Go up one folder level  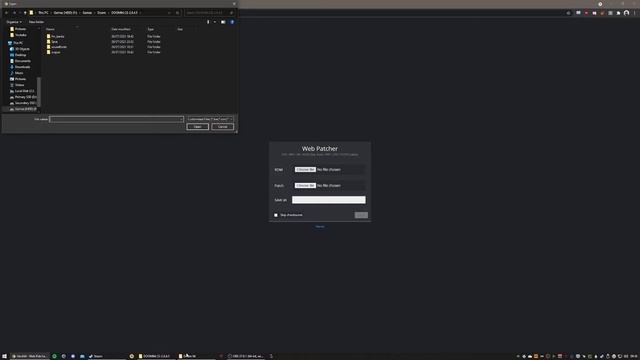[25, 13]
